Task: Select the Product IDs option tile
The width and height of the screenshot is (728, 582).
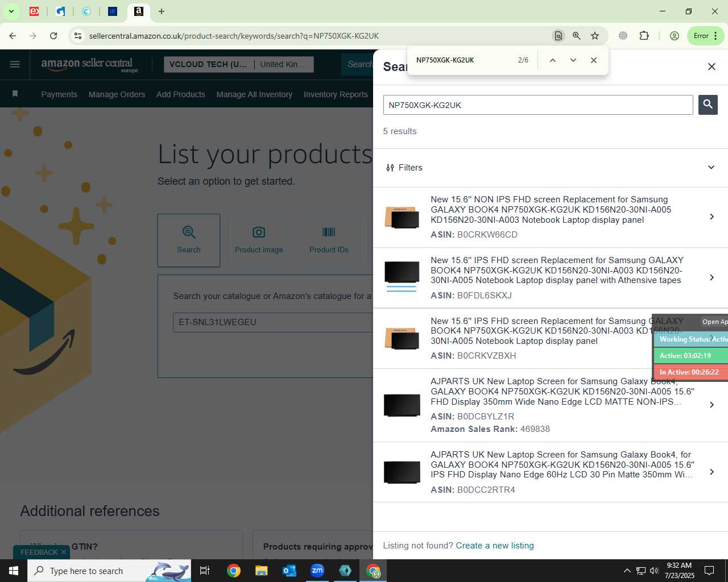Action: [x=329, y=240]
